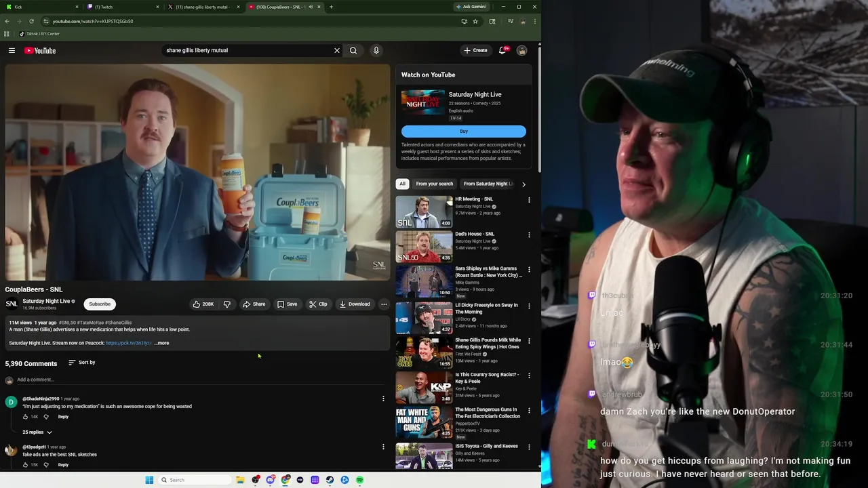Click the Chrome address bar URL
868x488 pixels.
93,21
